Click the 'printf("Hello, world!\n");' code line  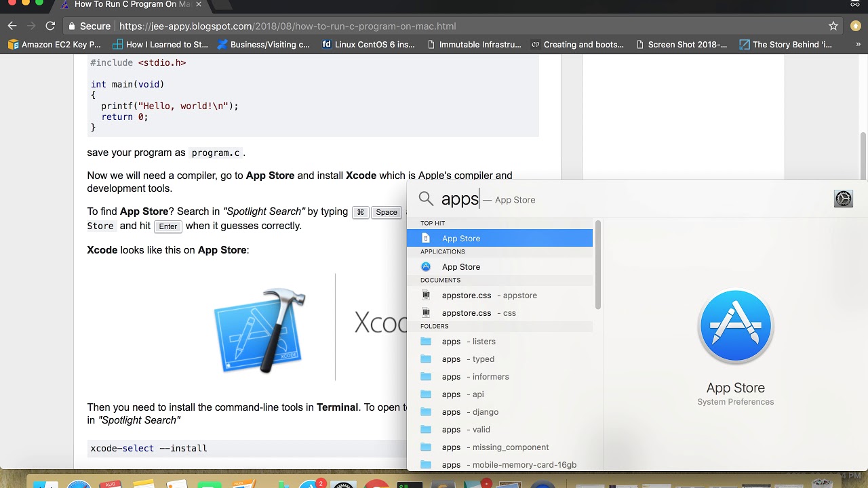(x=170, y=106)
